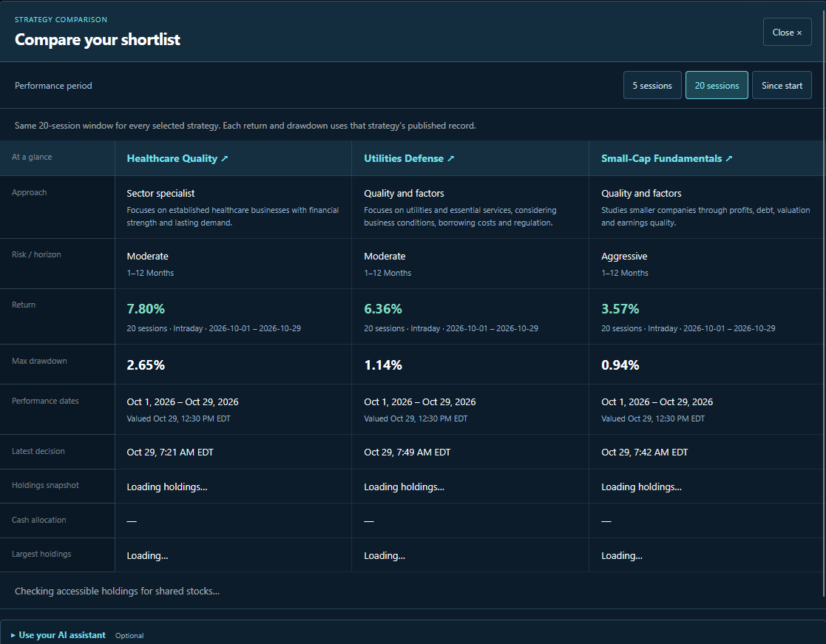Click the Sector specialist approach text
This screenshot has height=644, width=826.
point(160,193)
